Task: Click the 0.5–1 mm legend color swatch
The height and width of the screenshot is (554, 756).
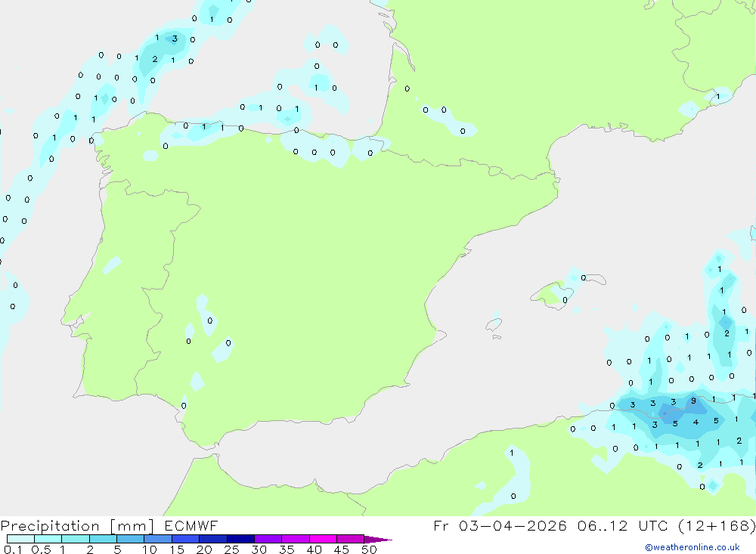Action: 48,539
